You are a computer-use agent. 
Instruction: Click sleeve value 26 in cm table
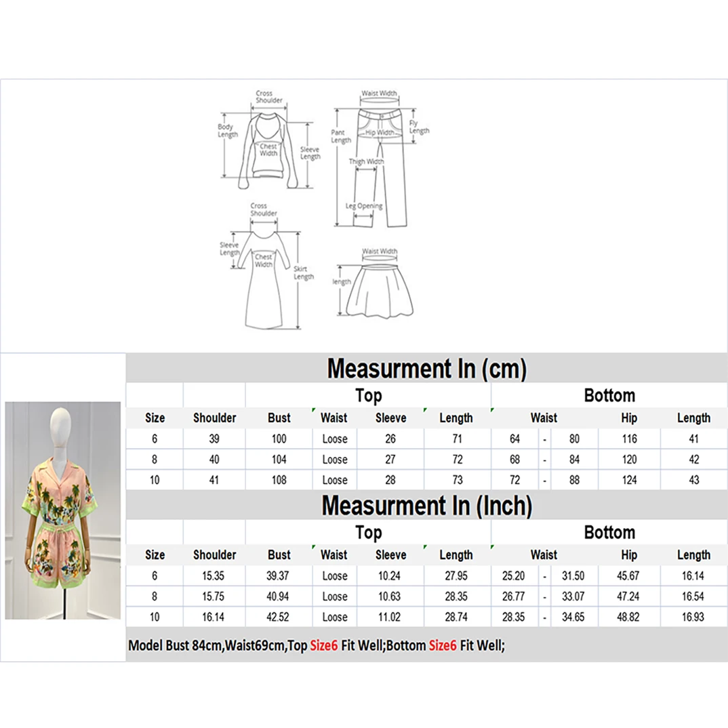coord(390,439)
